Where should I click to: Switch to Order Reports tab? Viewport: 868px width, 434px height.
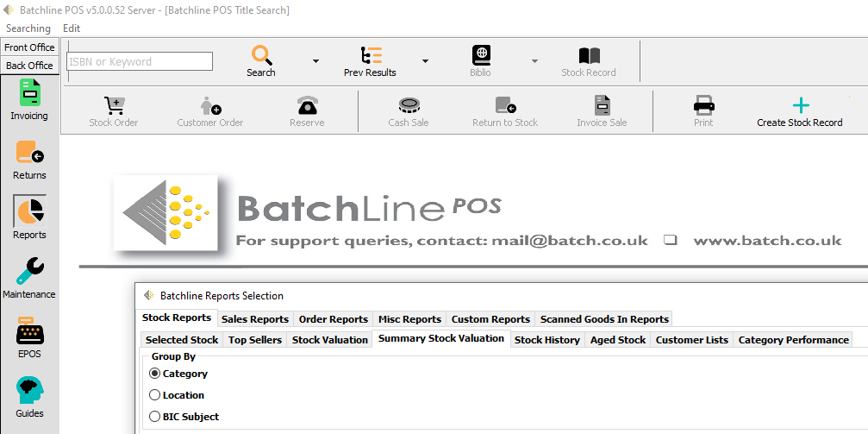pos(334,319)
